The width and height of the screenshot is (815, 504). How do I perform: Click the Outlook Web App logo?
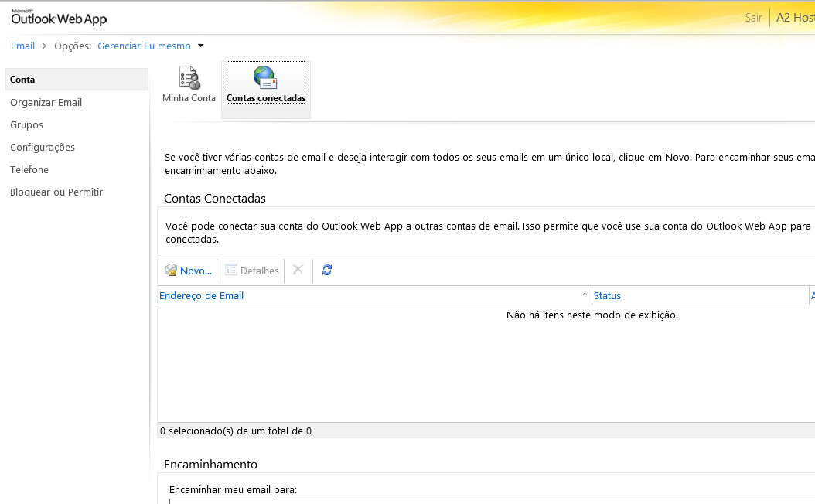click(x=59, y=18)
